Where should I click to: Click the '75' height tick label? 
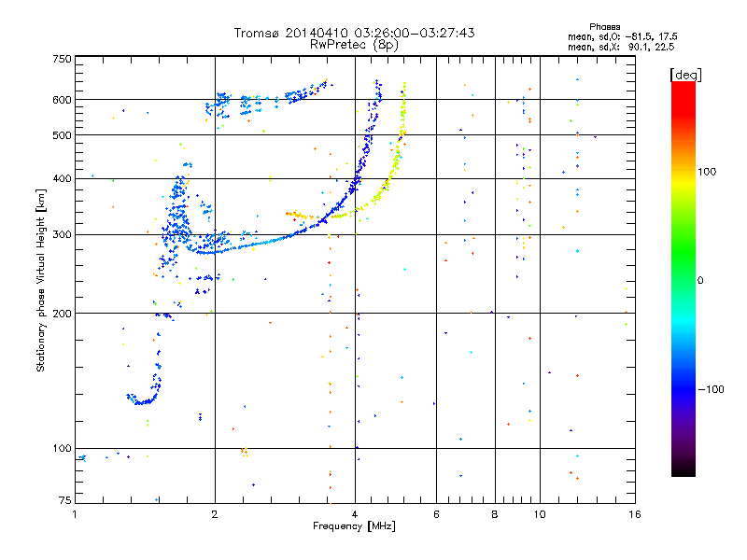(65, 500)
